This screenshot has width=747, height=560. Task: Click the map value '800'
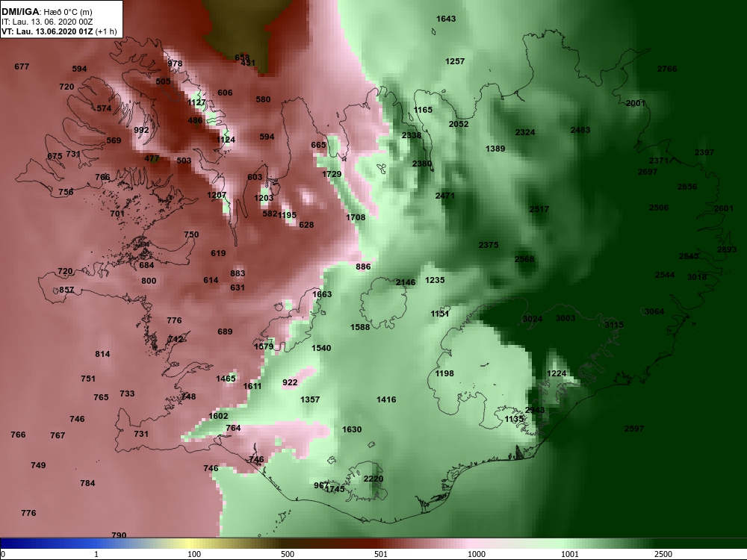(x=149, y=281)
